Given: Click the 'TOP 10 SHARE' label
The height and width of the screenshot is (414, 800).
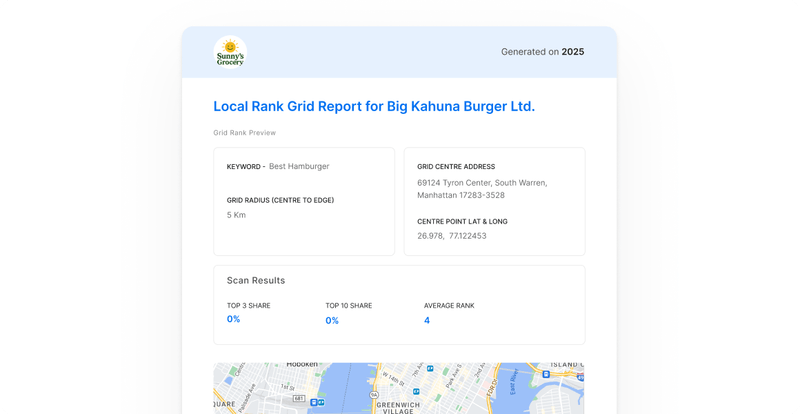Looking at the screenshot, I should (x=348, y=306).
